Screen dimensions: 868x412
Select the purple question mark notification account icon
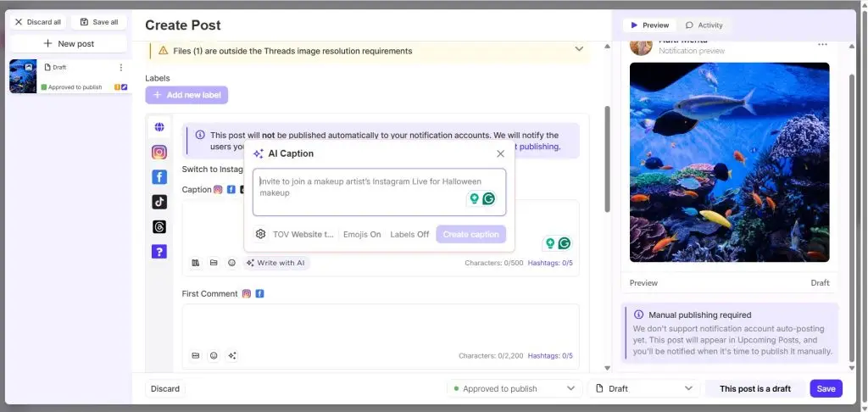click(159, 252)
